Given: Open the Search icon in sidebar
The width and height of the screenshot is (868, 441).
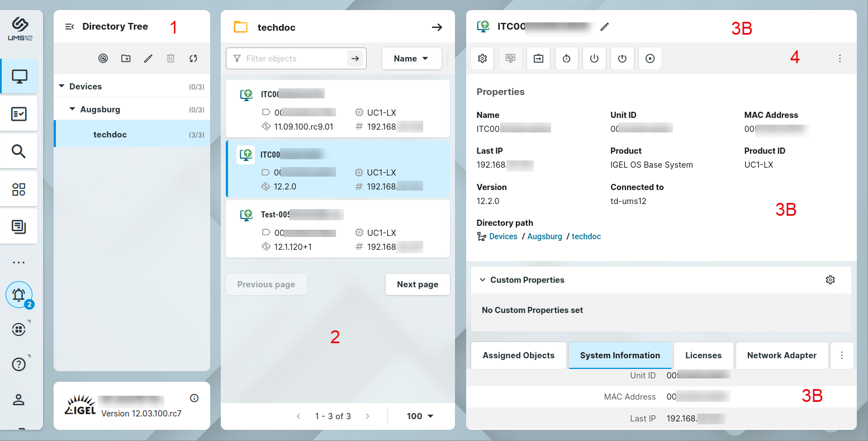Looking at the screenshot, I should 19,151.
